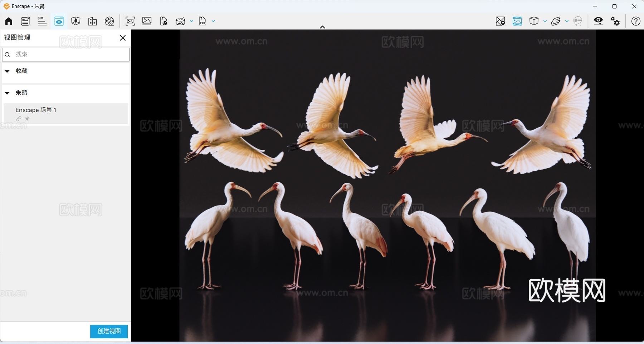Open the Video Editor film reel icon
This screenshot has height=344, width=644.
(x=109, y=21)
